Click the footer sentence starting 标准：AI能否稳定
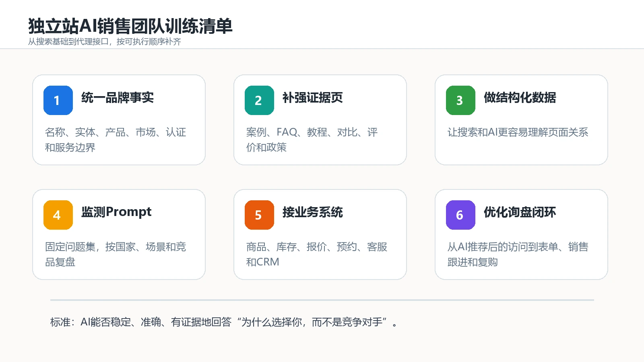Image resolution: width=644 pixels, height=362 pixels. pyautogui.click(x=224, y=322)
